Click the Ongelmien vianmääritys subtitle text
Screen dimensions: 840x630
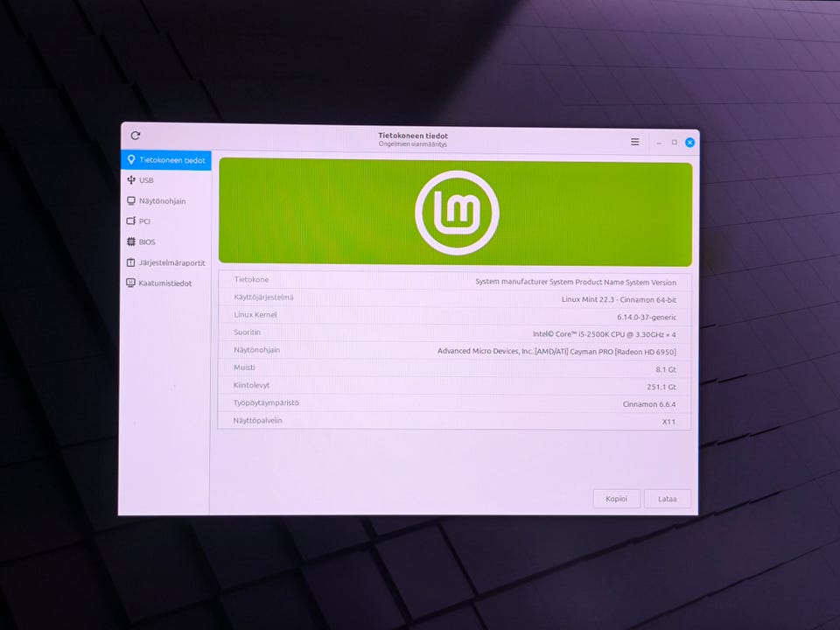(412, 144)
